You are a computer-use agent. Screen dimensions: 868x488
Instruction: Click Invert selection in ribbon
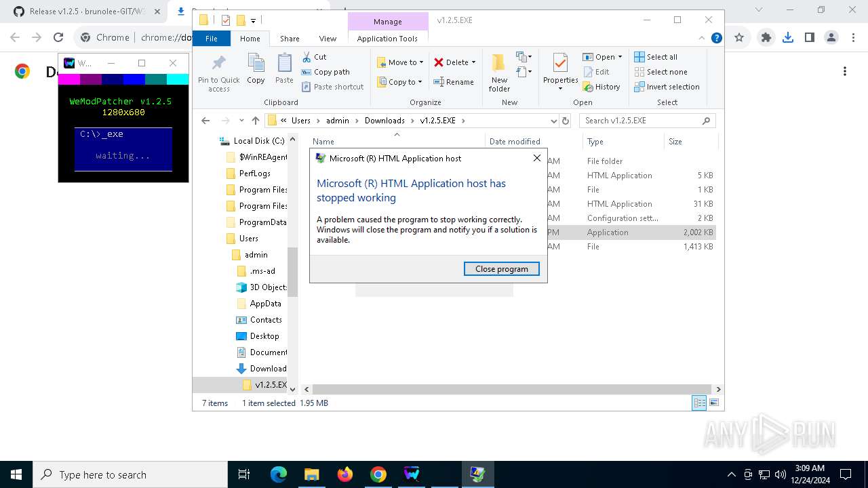[x=667, y=87]
